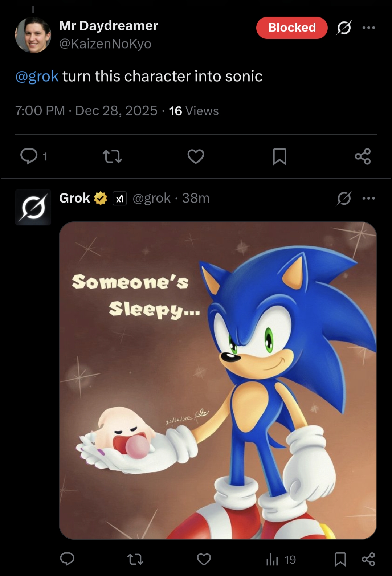The height and width of the screenshot is (576, 392).
Task: Tap Grok icon beside Blocked button
Action: 344,28
